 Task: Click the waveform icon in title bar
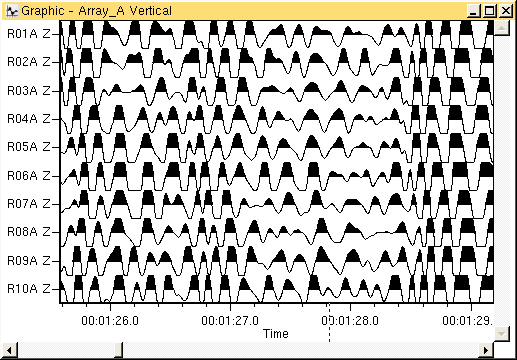point(12,11)
